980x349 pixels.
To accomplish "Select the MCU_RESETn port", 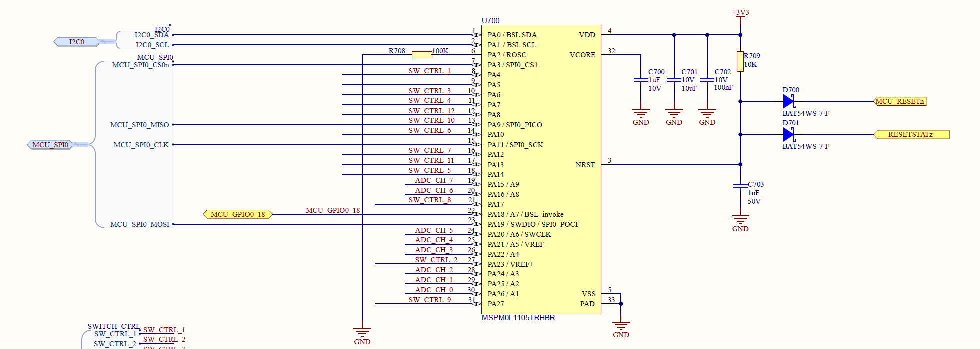I will coord(900,101).
